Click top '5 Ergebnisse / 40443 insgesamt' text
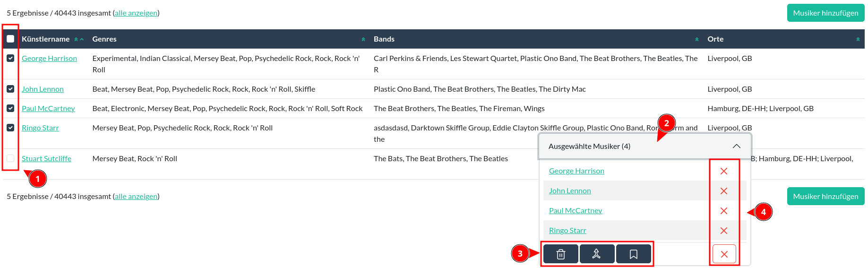 [59, 13]
